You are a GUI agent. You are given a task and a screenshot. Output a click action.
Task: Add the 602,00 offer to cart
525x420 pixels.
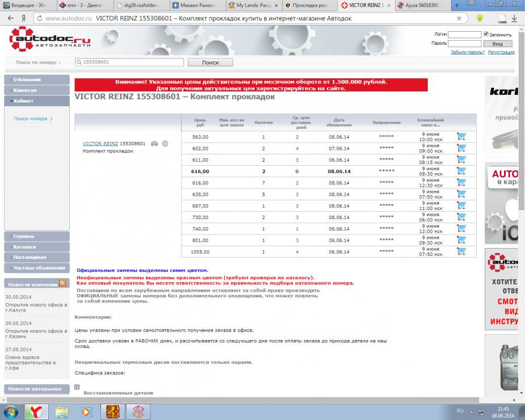coord(461,148)
